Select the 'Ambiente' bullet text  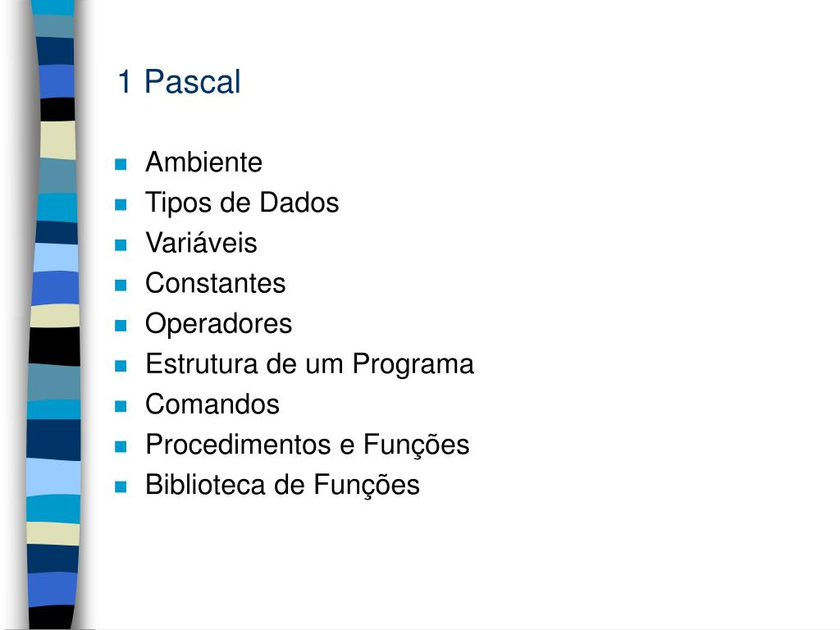tap(203, 162)
